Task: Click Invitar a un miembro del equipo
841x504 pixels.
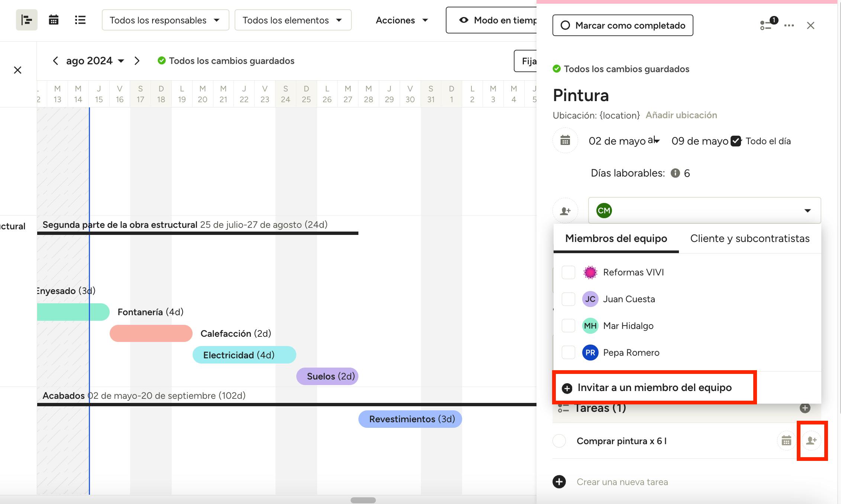Action: [654, 388]
